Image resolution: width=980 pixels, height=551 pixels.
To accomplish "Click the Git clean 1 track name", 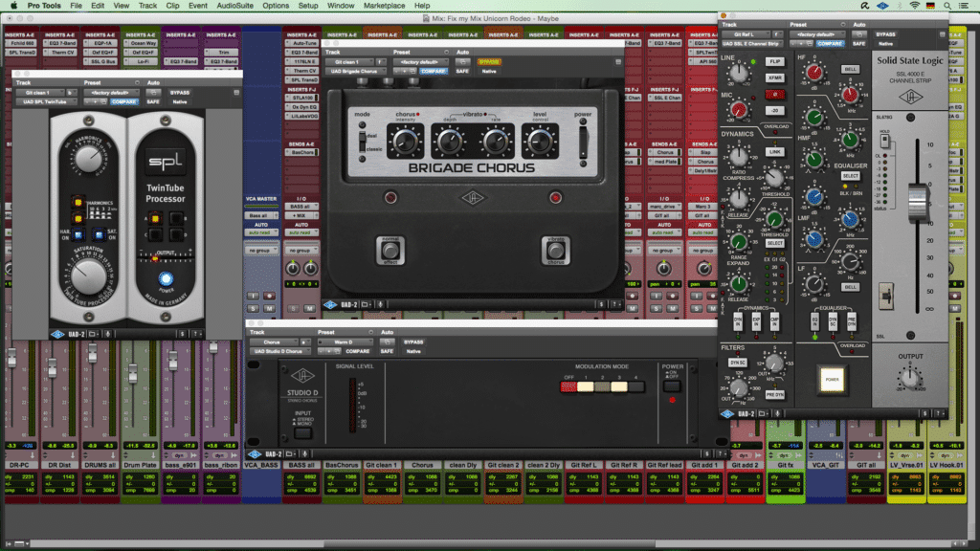I will (381, 465).
